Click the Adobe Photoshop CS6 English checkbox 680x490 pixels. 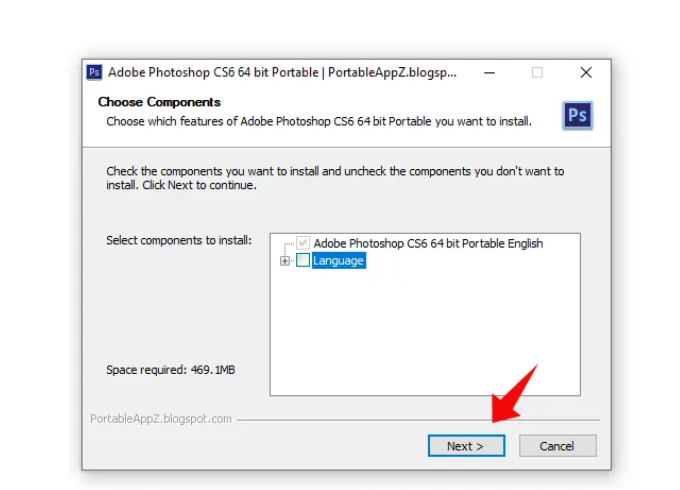point(303,243)
